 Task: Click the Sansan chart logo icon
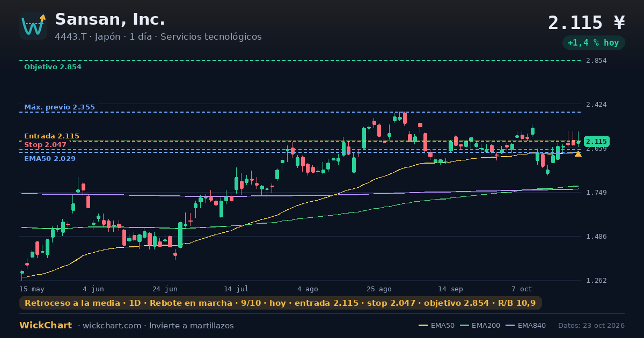coord(33,26)
